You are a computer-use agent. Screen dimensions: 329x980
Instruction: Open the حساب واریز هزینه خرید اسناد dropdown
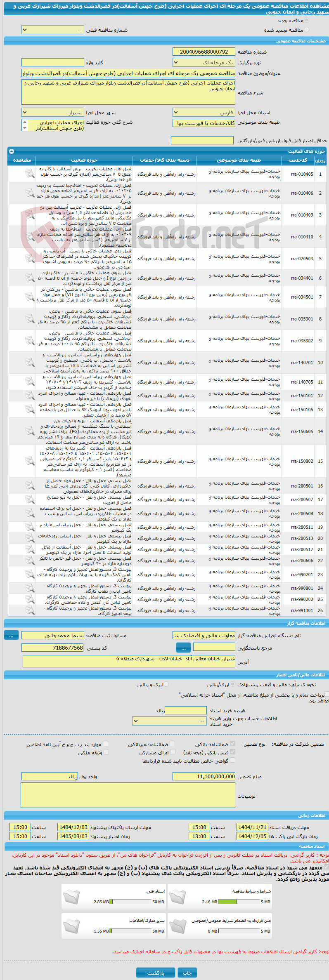(170, 721)
